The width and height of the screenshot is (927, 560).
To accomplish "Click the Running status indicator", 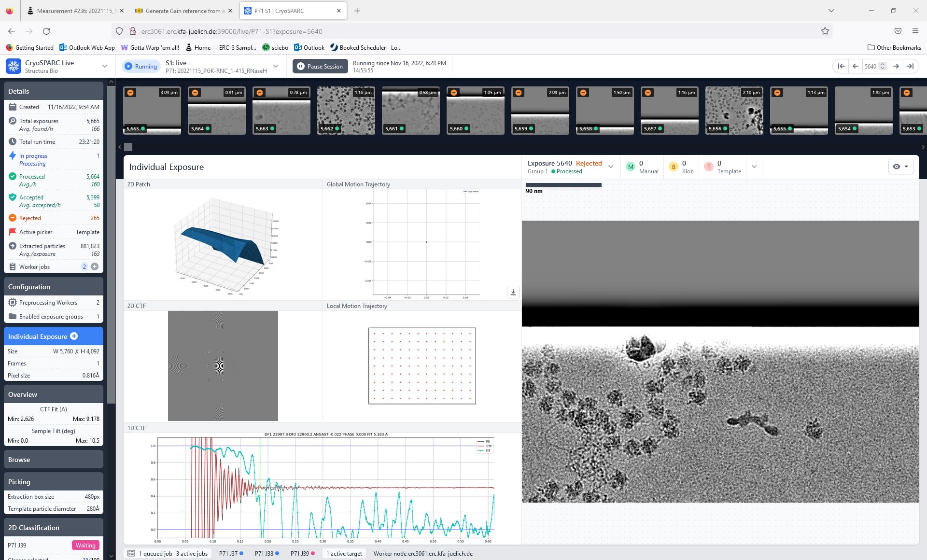I will [x=140, y=66].
